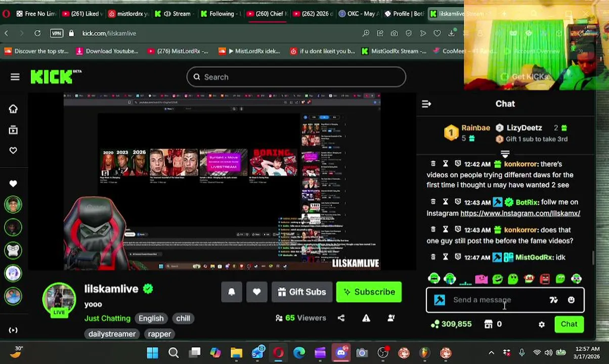Subscribe to lilskamlive

(x=369, y=292)
